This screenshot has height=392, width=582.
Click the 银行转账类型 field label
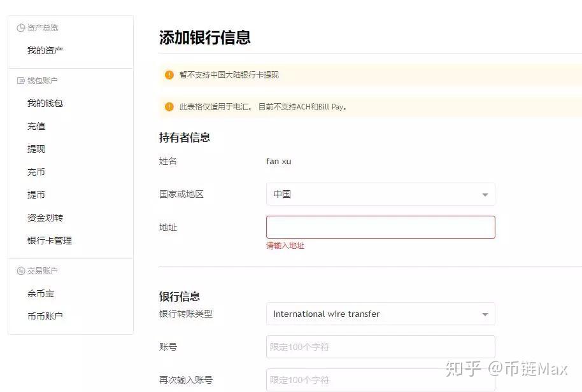click(x=186, y=314)
